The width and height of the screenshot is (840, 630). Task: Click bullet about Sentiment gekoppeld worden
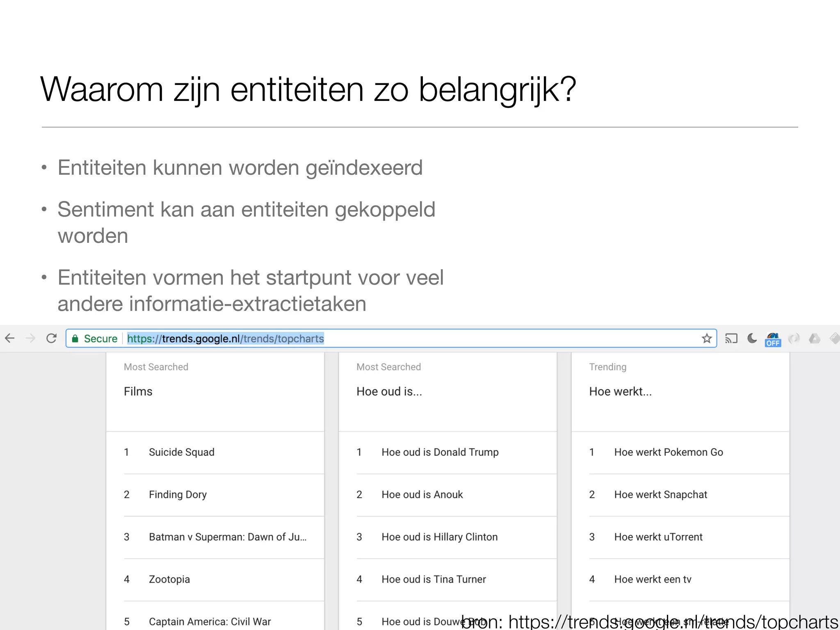point(246,222)
